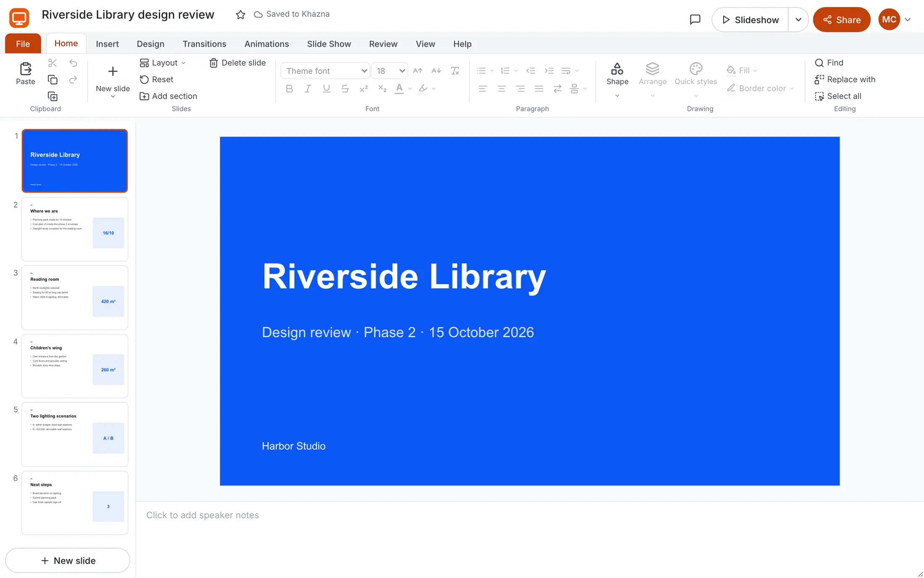
Task: Click the Duplicate icon below Copy
Action: (52, 97)
